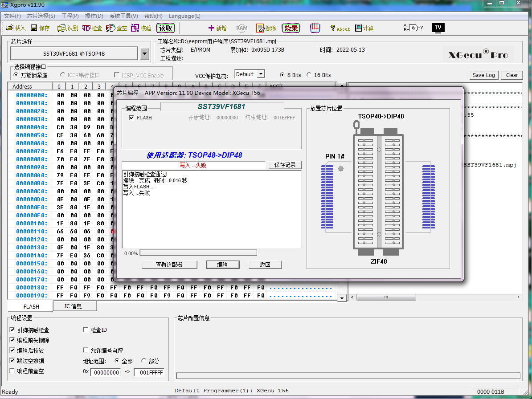Switch to the IC 信息 tab
Viewport: 532px width, 399px height.
point(73,306)
